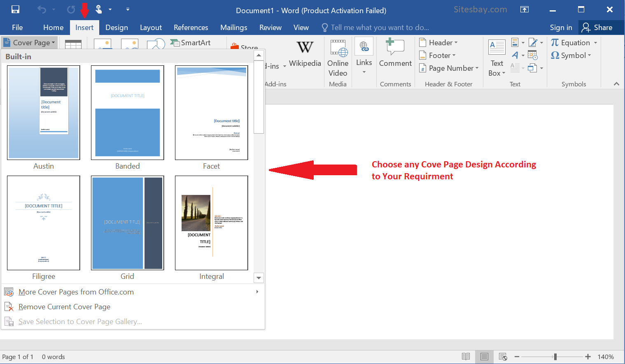Image resolution: width=625 pixels, height=364 pixels.
Task: Insert a Comment
Action: (395, 53)
